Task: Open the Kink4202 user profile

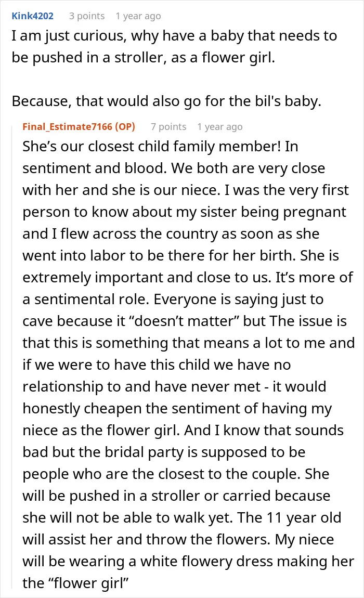Action: tap(32, 16)
